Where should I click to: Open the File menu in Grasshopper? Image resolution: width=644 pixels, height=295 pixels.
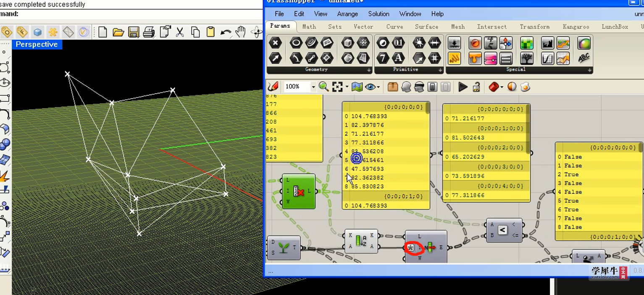pyautogui.click(x=279, y=14)
